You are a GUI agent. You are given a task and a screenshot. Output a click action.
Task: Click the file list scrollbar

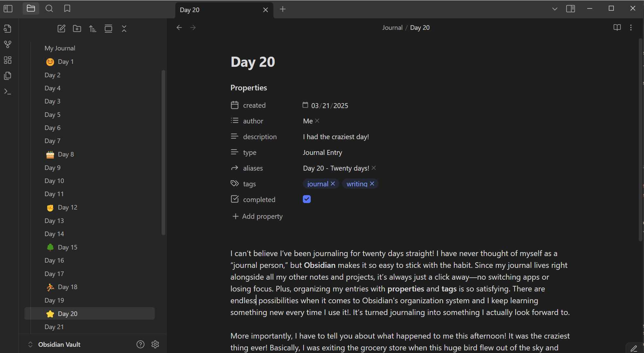pos(163,152)
